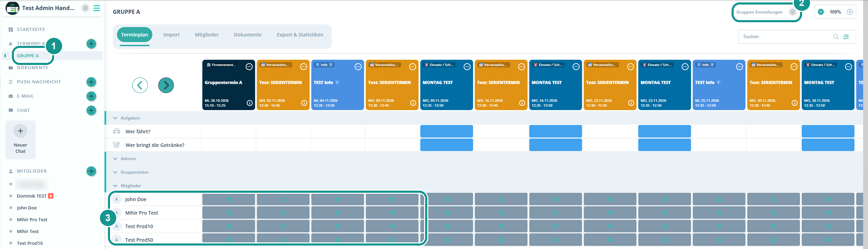Screen dimensions: 868x249
Task: Select GRUPPE A in the sidebar
Action: [x=28, y=56]
